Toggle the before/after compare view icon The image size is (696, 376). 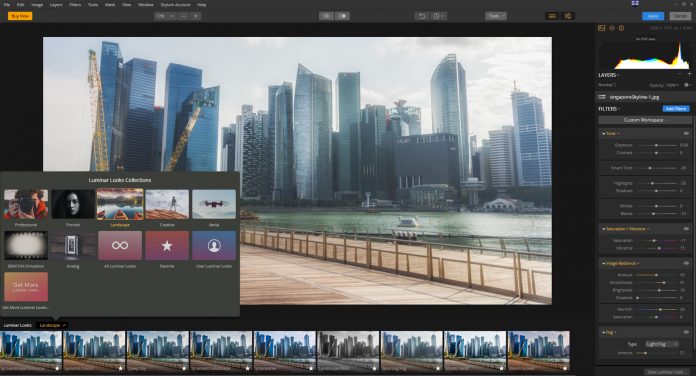point(342,16)
